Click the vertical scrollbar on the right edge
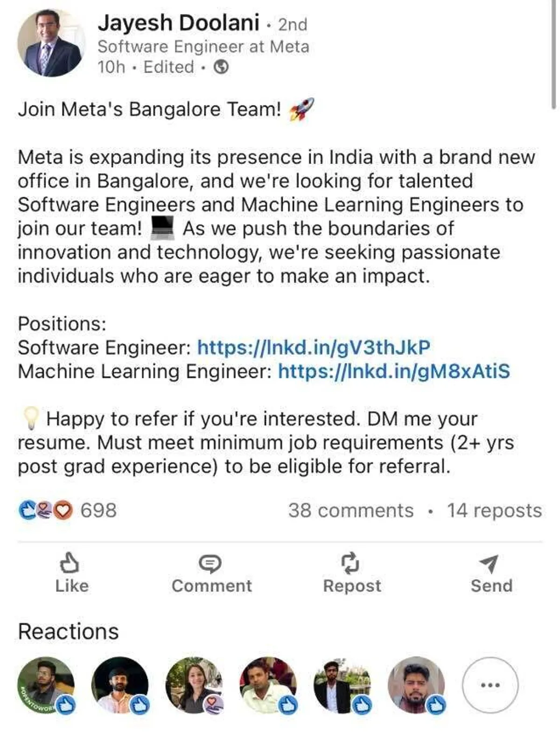The image size is (560, 733). [x=553, y=54]
